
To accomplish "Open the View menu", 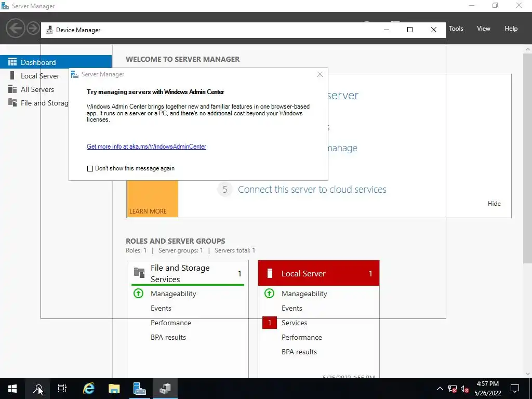I will tap(484, 29).
